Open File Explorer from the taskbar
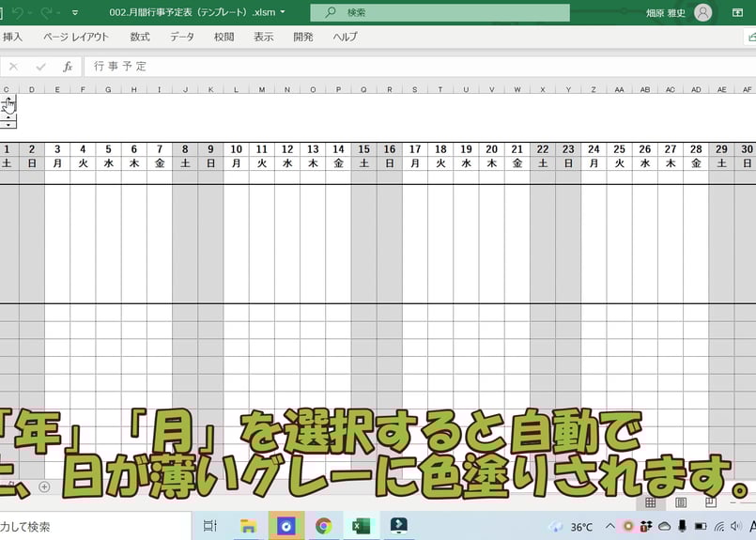The width and height of the screenshot is (756, 540). 249,526
